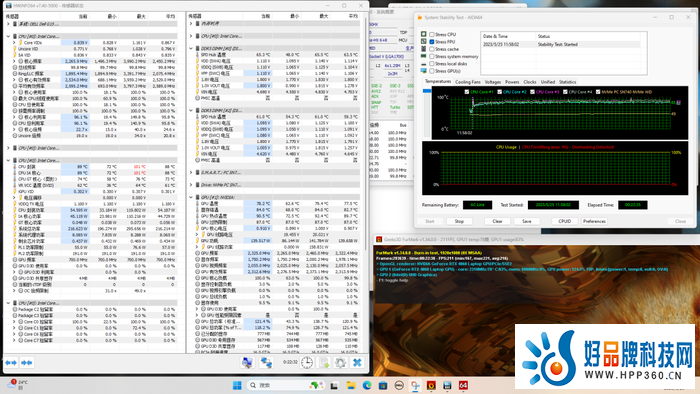Click the Stop button in AIDA64
700x394 pixels.
pos(459,221)
